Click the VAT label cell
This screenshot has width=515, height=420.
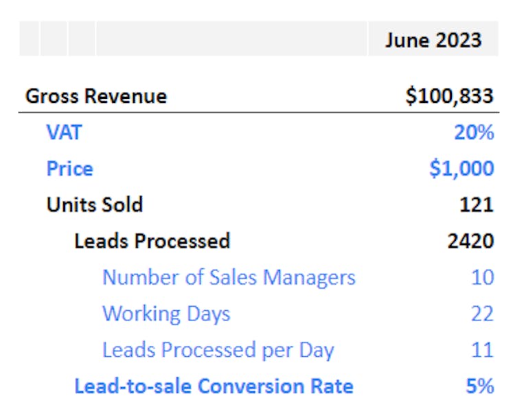[x=64, y=132]
